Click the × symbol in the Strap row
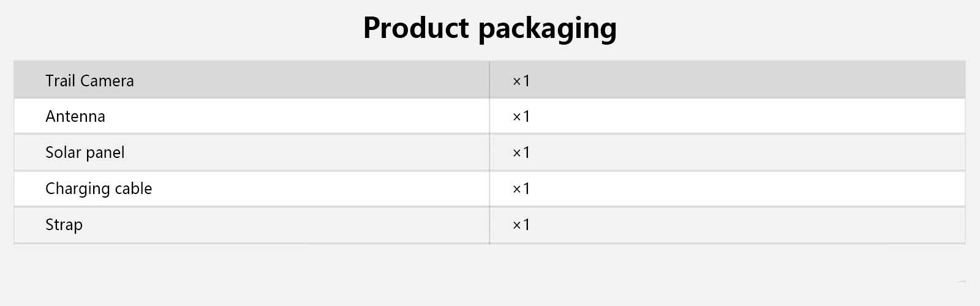The width and height of the screenshot is (980, 306). [x=516, y=226]
